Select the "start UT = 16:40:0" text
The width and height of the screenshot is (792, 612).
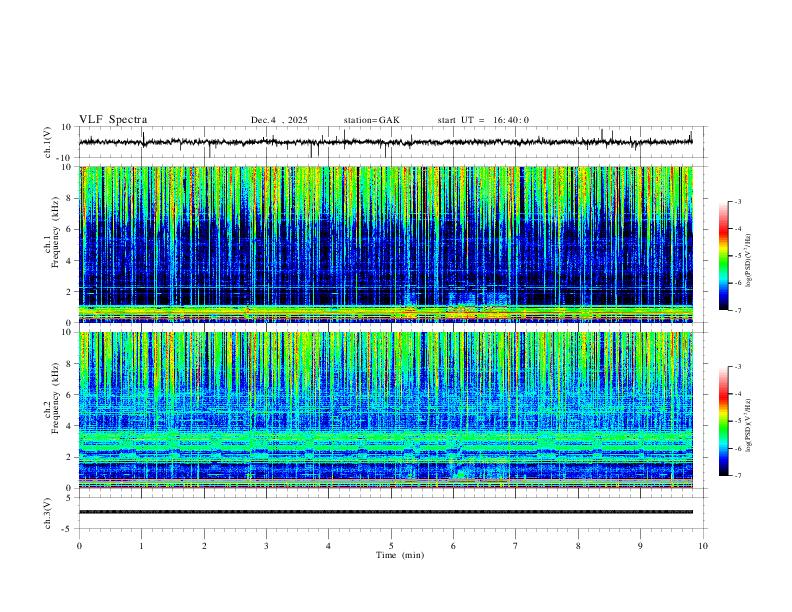483,120
